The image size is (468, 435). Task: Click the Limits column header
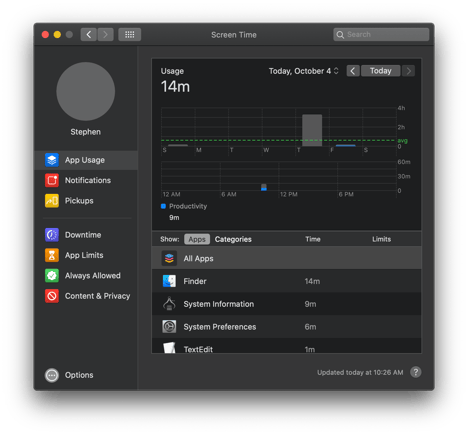point(381,239)
